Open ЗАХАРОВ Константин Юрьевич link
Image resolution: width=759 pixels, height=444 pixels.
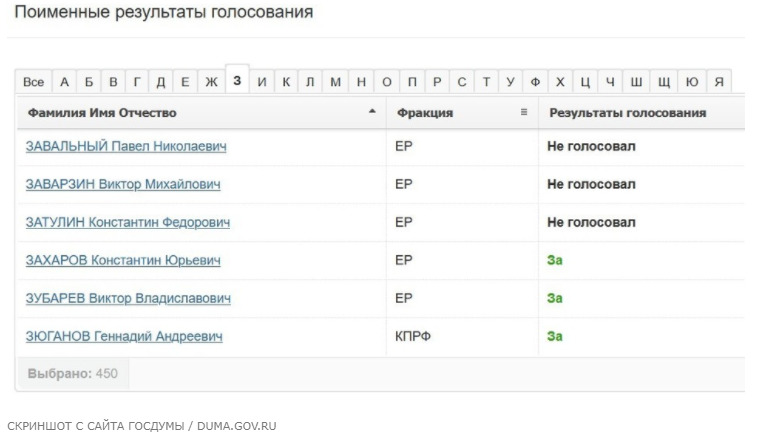click(x=123, y=261)
